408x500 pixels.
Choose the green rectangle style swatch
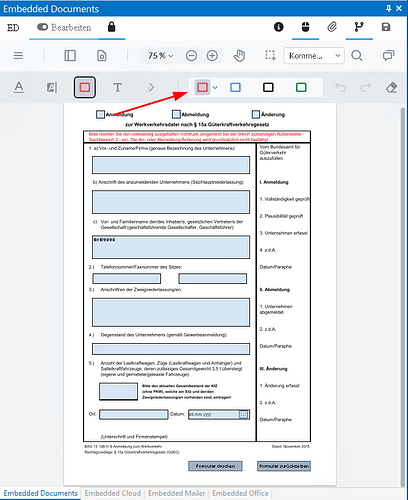click(301, 87)
